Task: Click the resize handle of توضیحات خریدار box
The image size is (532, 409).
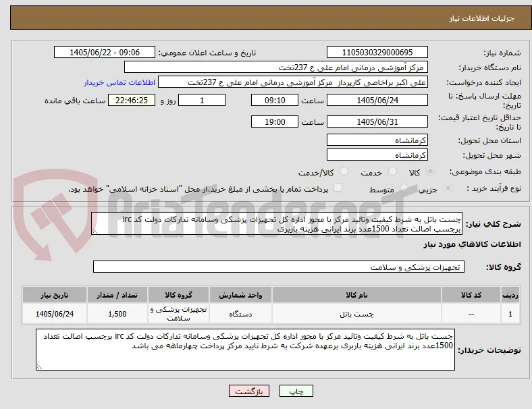Action: pyautogui.click(x=39, y=366)
